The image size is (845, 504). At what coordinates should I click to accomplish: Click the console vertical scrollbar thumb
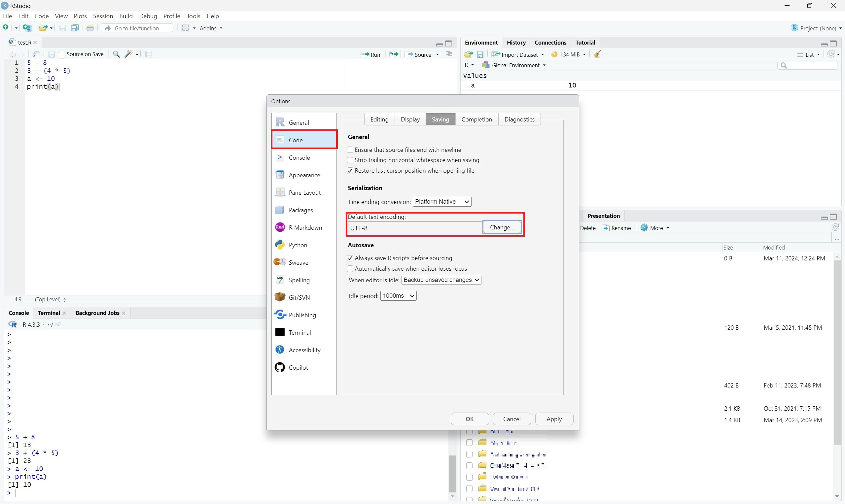point(452,473)
